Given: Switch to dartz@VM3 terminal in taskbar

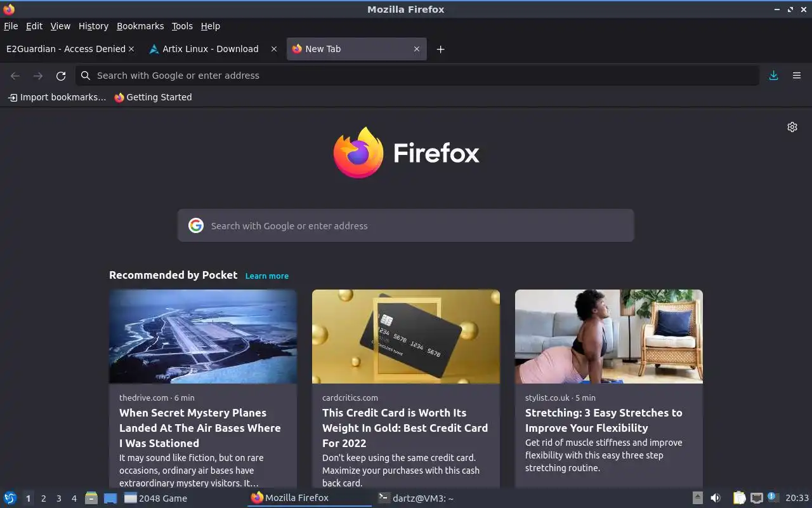Looking at the screenshot, I should tap(436, 498).
